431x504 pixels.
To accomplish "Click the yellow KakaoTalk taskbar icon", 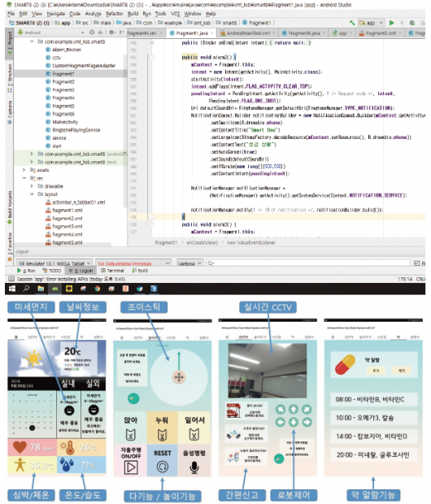I will point(69,289).
